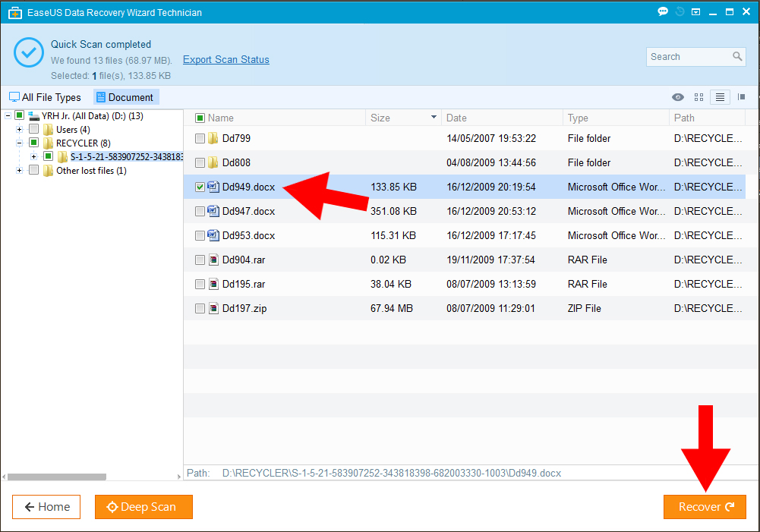760x532 pixels.
Task: Click the Dd799 folder icon
Action: click(213, 139)
